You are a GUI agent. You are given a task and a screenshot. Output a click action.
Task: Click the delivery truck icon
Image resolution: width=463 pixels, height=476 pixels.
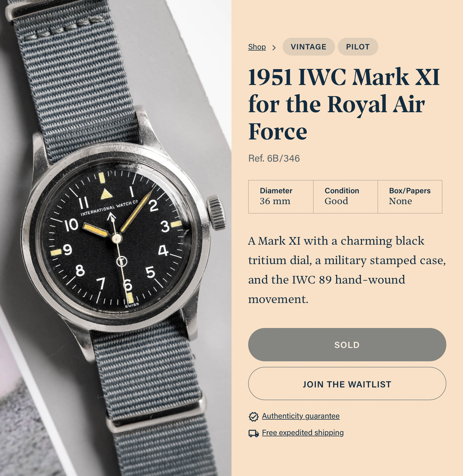tap(253, 433)
